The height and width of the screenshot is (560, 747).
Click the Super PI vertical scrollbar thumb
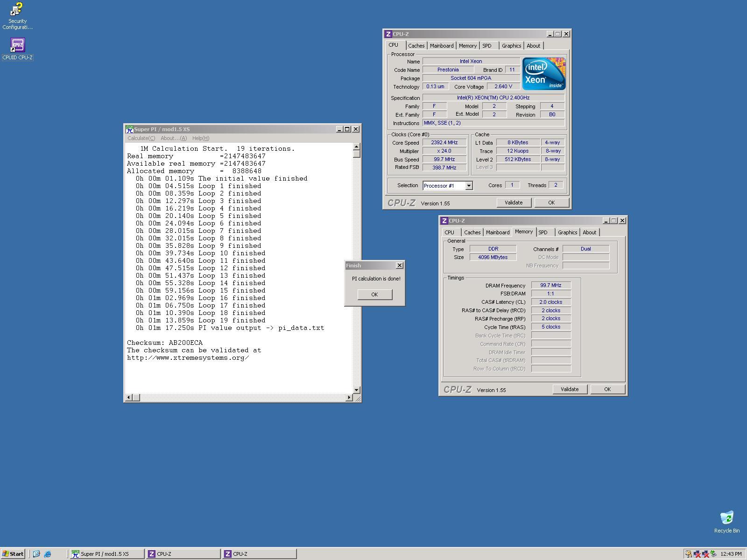(357, 154)
